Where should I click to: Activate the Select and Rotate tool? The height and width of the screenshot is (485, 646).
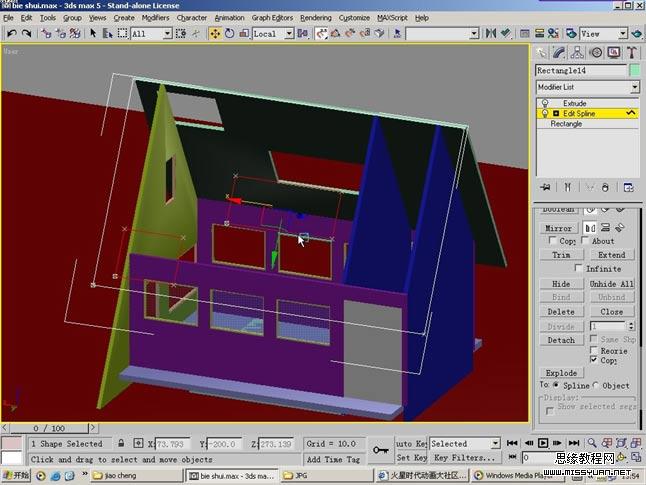coord(229,33)
